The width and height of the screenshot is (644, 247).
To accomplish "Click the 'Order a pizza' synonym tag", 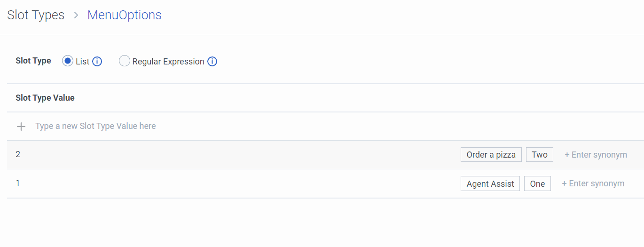I will (x=491, y=155).
